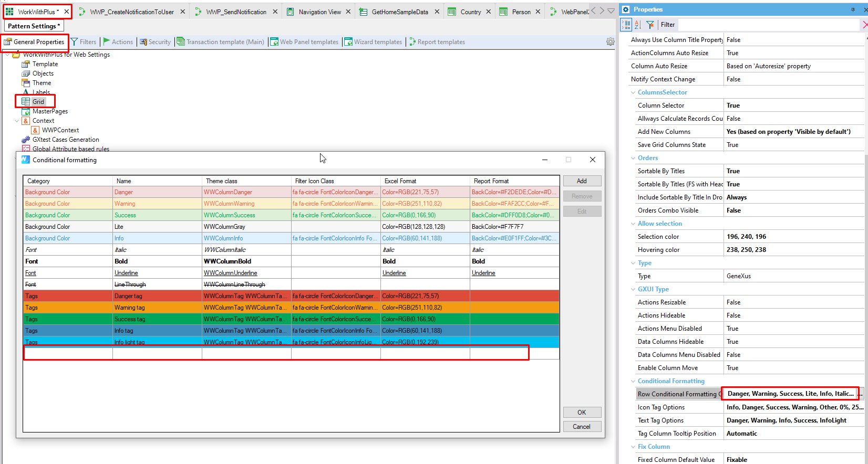Image resolution: width=868 pixels, height=464 pixels.
Task: Click the funnel filter icon in Properties
Action: coord(650,25)
